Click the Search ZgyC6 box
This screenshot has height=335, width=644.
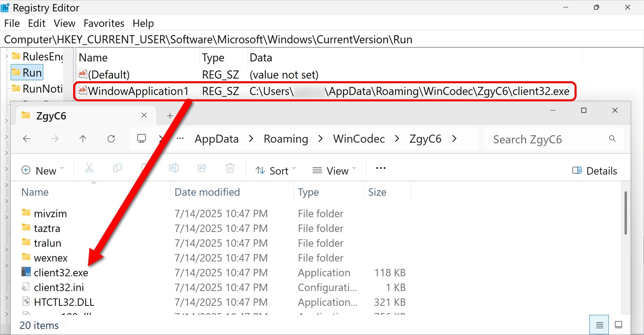coord(553,139)
